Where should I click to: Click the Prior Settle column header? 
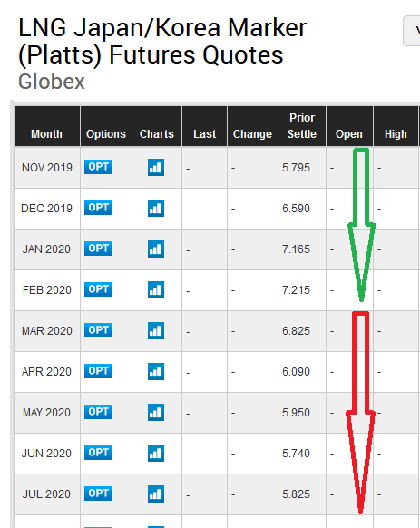pos(302,126)
